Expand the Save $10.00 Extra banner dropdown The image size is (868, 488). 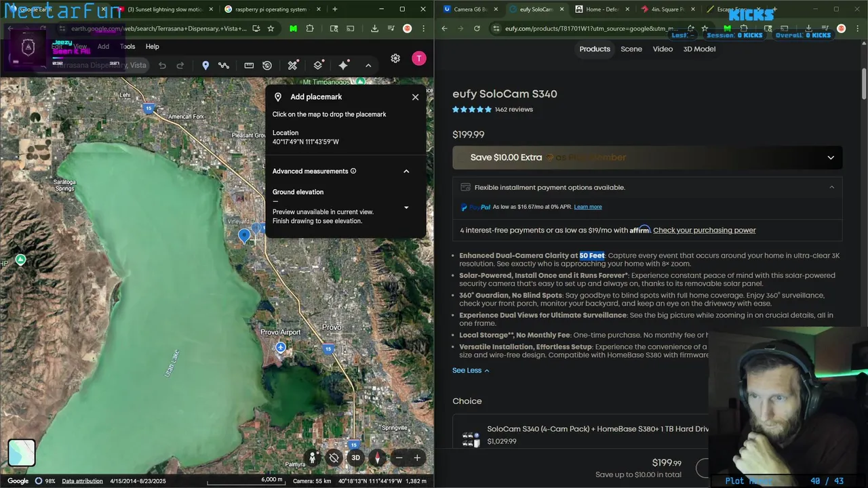click(x=831, y=157)
